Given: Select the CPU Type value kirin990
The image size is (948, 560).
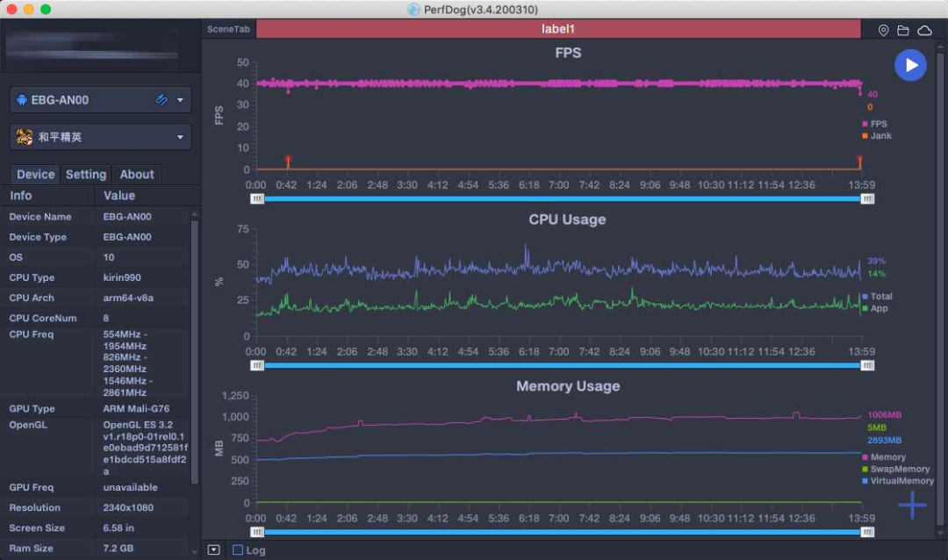Looking at the screenshot, I should (121, 277).
